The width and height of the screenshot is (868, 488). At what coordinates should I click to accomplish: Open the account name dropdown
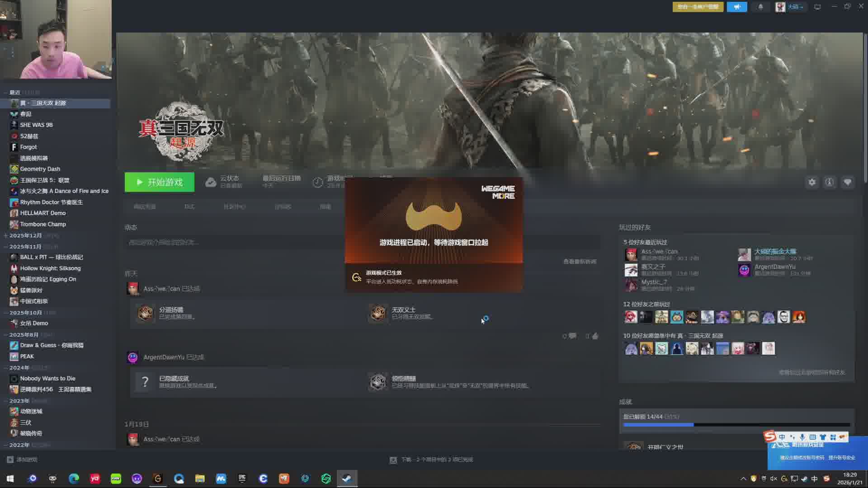[x=795, y=7]
